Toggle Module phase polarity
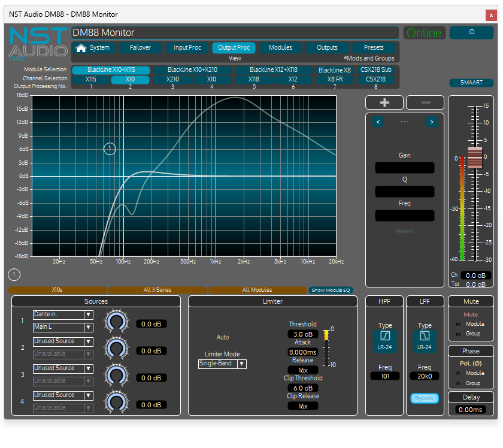Viewport: 503px width, 448px height. (458, 373)
